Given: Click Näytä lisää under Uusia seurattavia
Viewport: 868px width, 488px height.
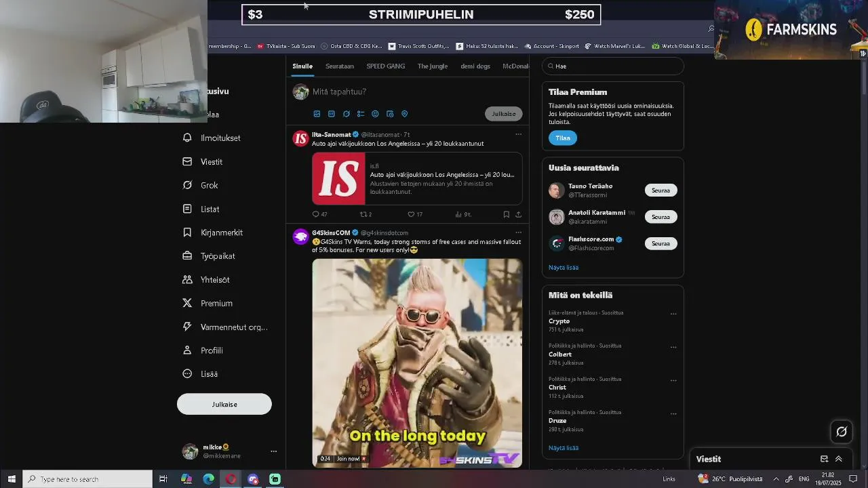Looking at the screenshot, I should pos(564,268).
